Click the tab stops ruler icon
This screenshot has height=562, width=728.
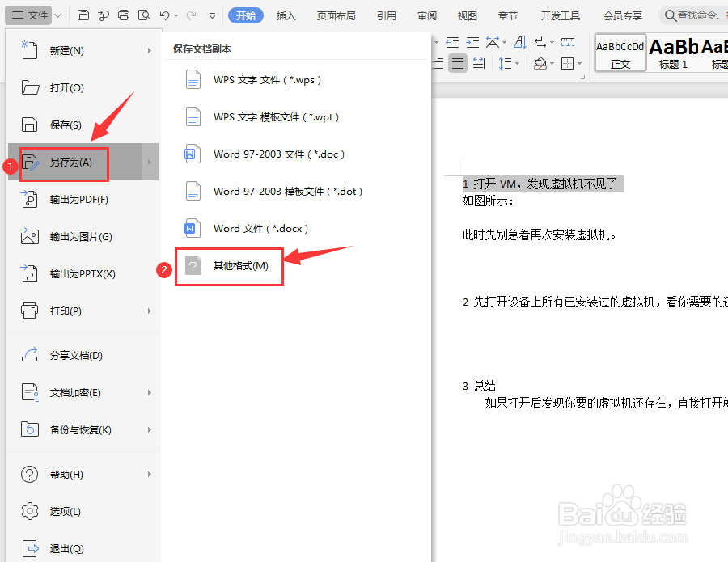568,43
